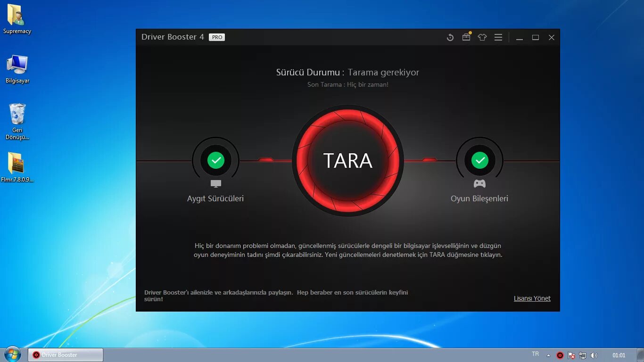The image size is (644, 362).
Task: Click the gamepad icon for game components
Action: point(480,183)
